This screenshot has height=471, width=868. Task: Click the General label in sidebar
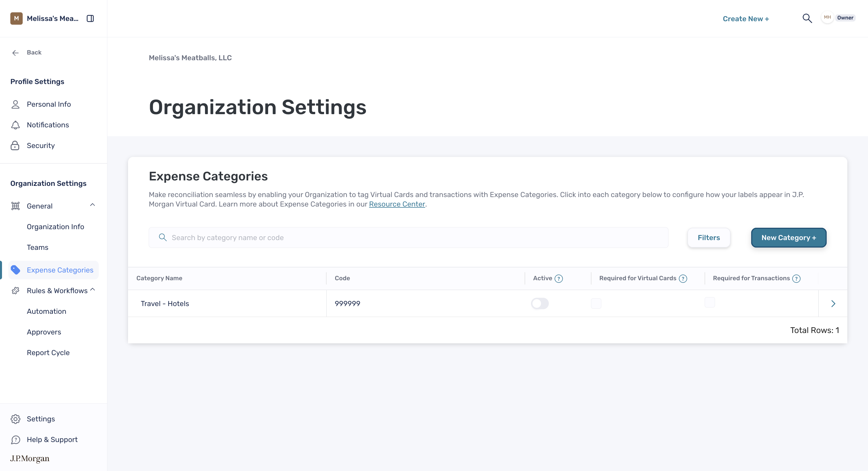40,206
